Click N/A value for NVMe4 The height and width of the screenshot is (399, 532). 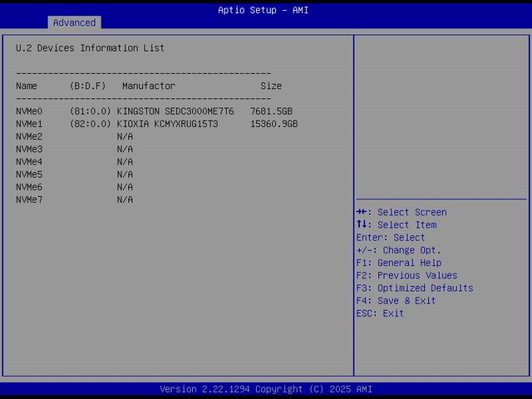click(125, 162)
